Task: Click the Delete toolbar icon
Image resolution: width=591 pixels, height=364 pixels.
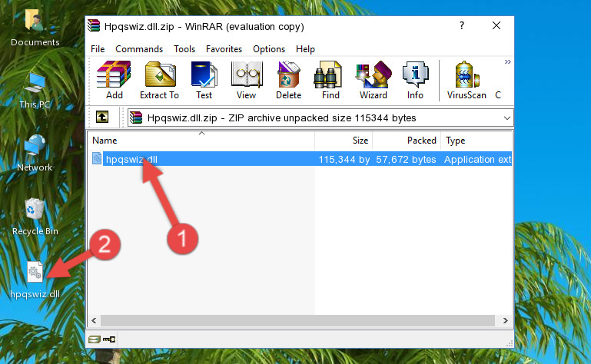Action: tap(288, 80)
